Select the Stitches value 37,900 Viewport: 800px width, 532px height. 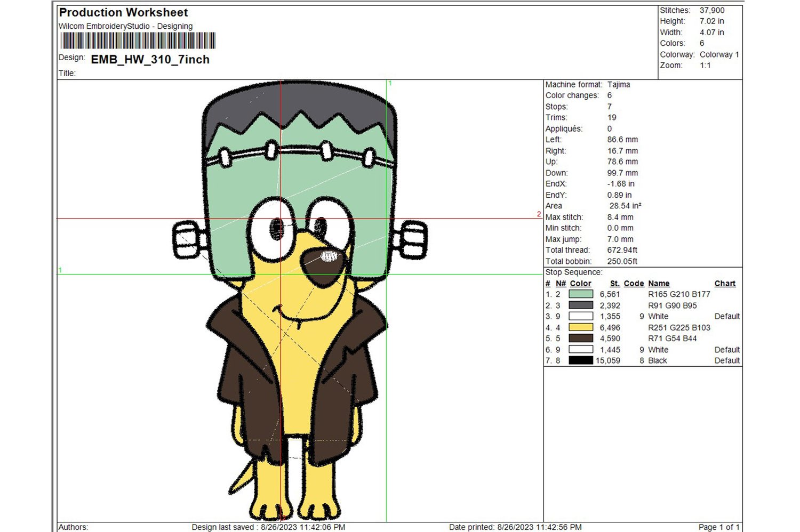712,10
